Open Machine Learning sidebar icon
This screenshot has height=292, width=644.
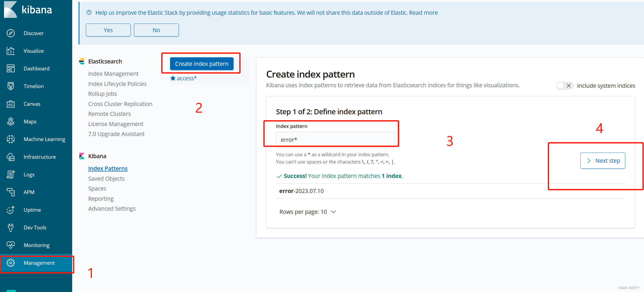pos(11,139)
